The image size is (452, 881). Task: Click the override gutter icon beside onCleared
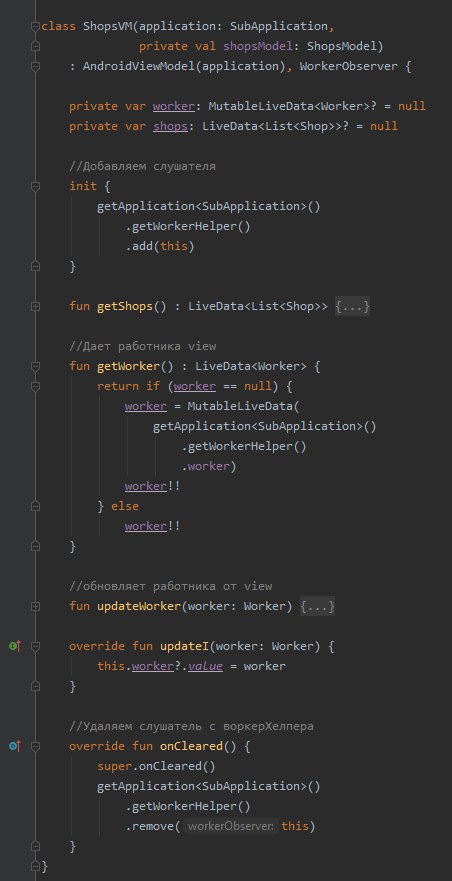(x=15, y=746)
